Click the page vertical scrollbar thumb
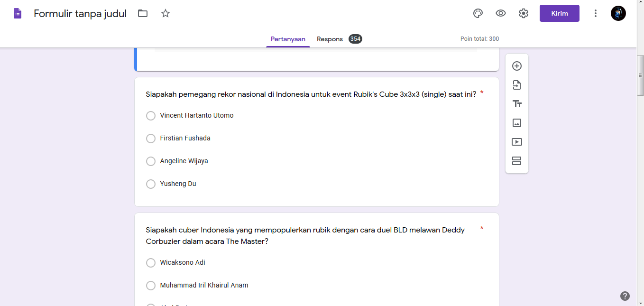Screen dimensions: 644x306 [x=640, y=75]
